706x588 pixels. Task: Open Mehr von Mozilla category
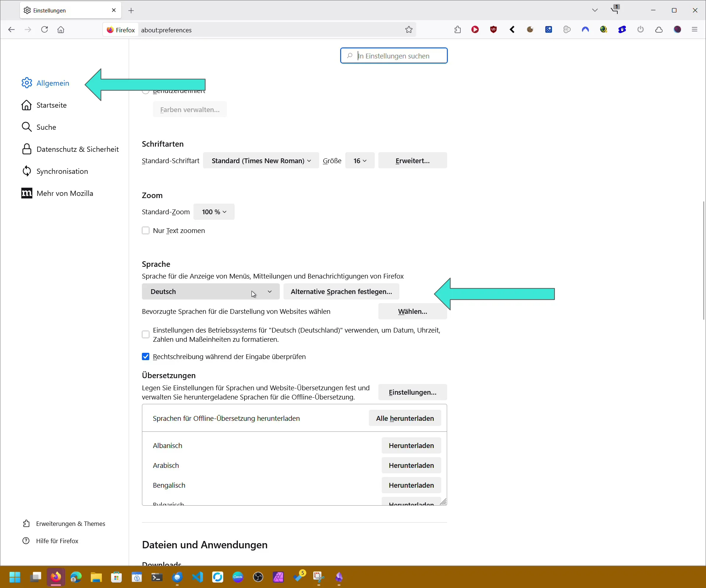[57, 193]
